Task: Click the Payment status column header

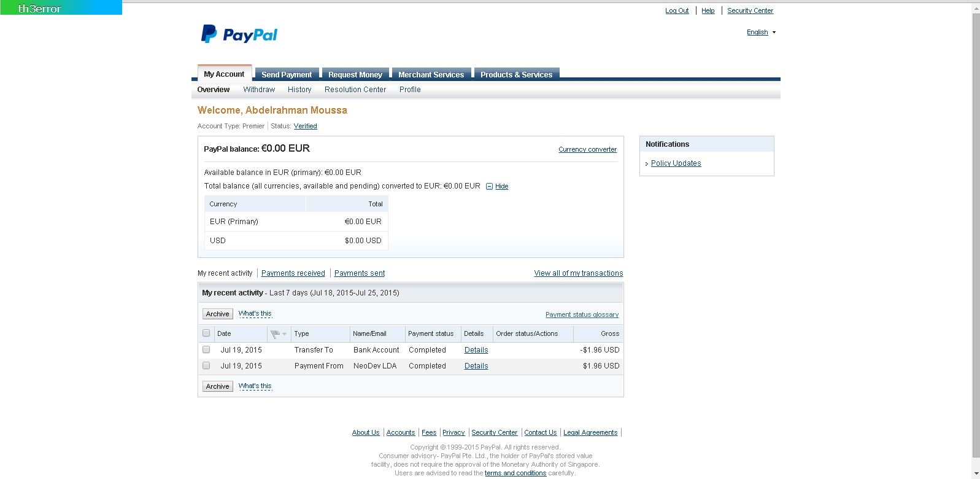Action: point(431,333)
